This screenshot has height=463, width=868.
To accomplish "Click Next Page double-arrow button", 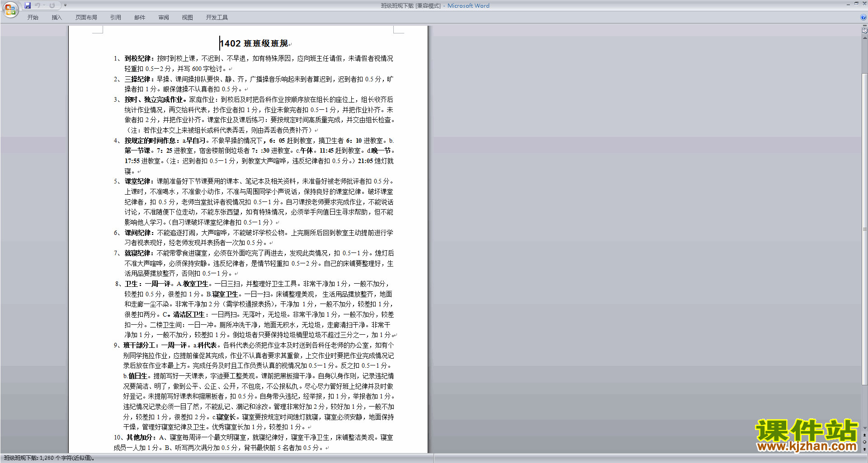I will pos(865,449).
